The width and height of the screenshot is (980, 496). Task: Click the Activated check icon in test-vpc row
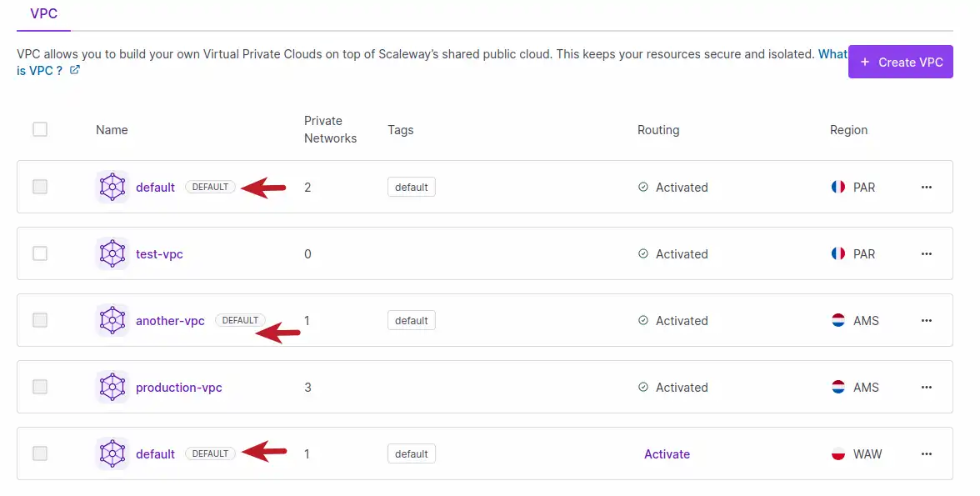(x=643, y=254)
